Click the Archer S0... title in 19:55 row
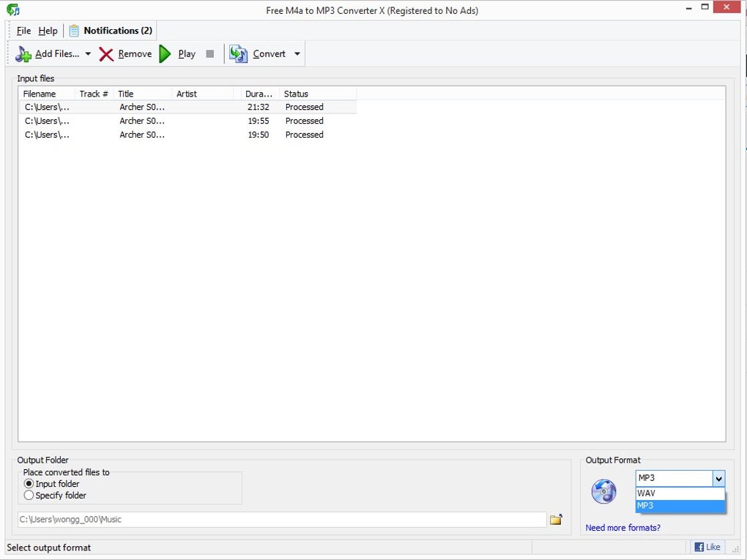This screenshot has height=560, width=747. tap(142, 121)
